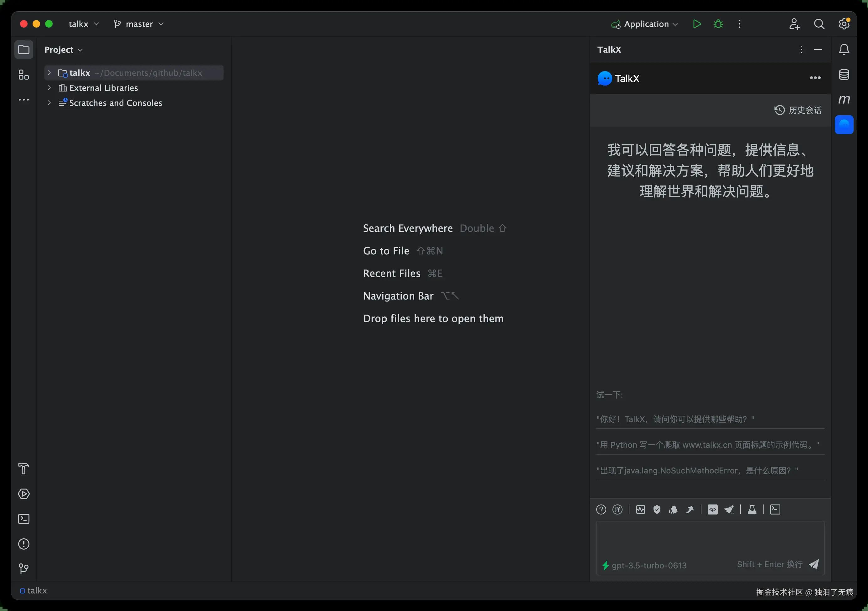Show more tool windows via left sidebar ellipsis

tap(23, 100)
